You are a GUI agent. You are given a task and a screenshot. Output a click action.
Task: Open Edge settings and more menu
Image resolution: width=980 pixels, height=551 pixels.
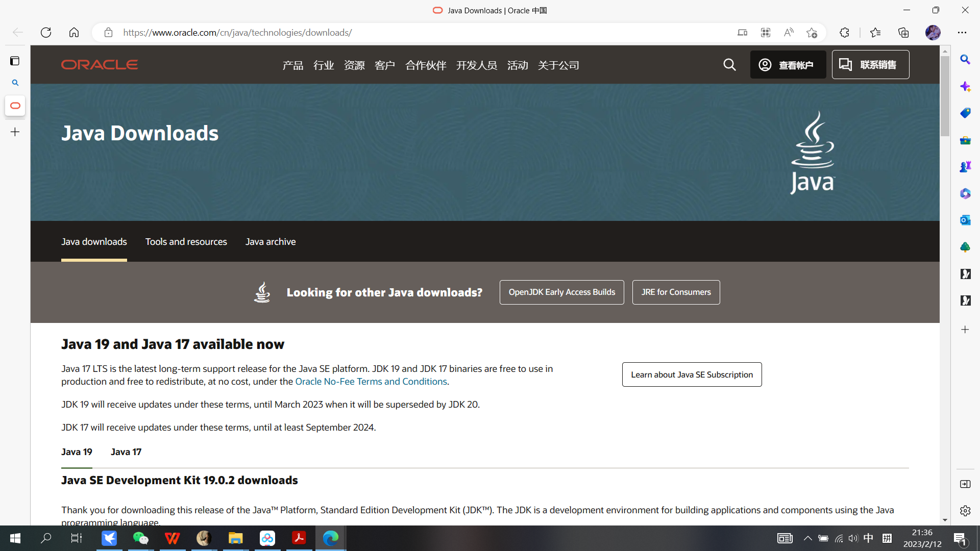962,33
